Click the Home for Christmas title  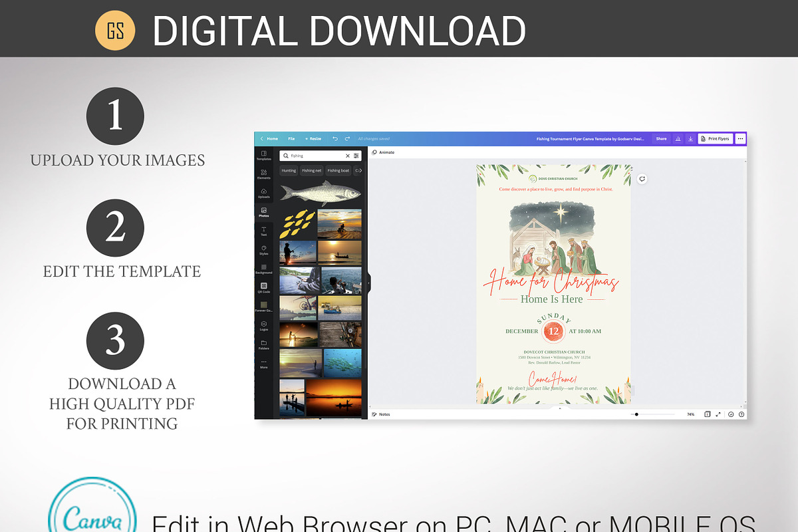pyautogui.click(x=551, y=281)
